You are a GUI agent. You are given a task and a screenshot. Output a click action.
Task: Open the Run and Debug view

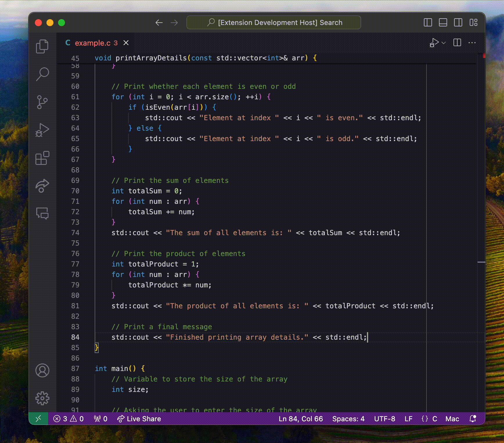pyautogui.click(x=42, y=130)
